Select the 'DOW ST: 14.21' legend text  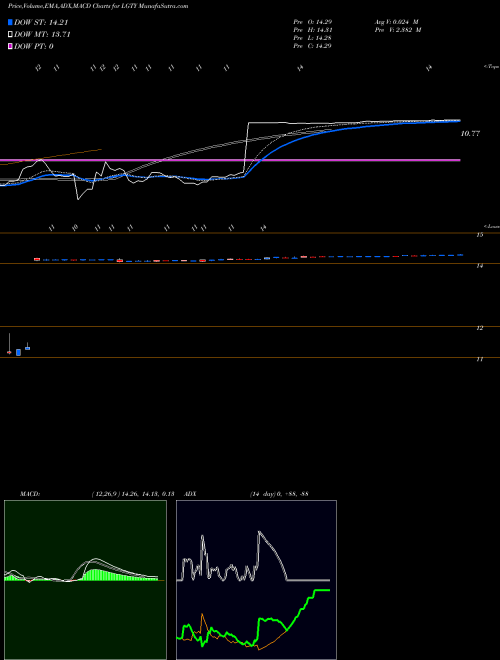pos(41,23)
